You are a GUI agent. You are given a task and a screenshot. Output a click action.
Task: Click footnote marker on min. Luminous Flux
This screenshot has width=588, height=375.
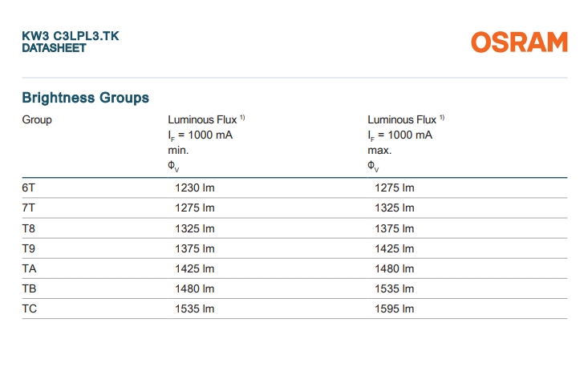click(242, 118)
